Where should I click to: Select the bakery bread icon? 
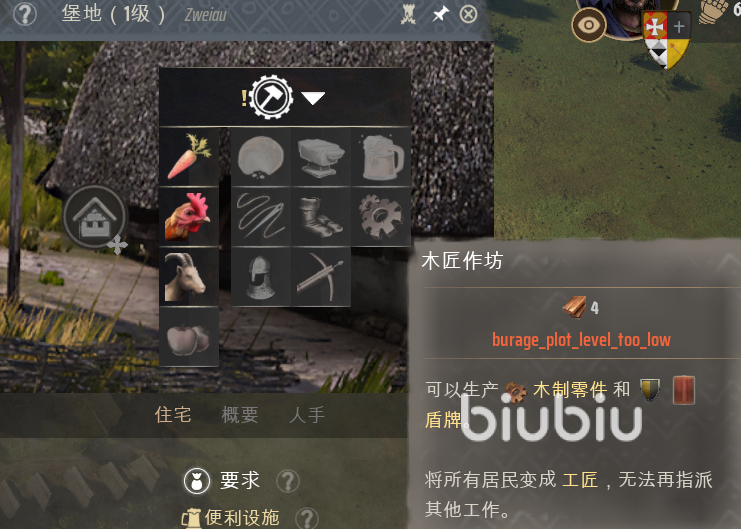click(261, 157)
